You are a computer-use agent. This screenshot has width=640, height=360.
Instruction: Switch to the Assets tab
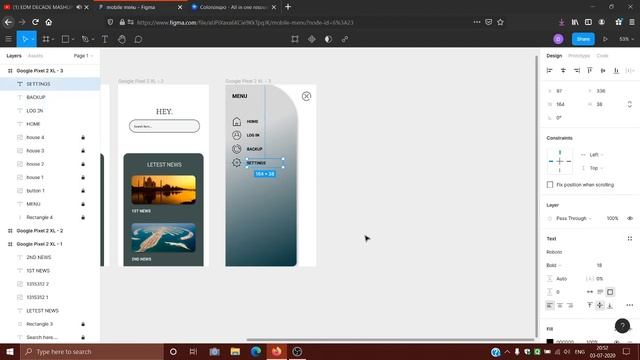[35, 56]
